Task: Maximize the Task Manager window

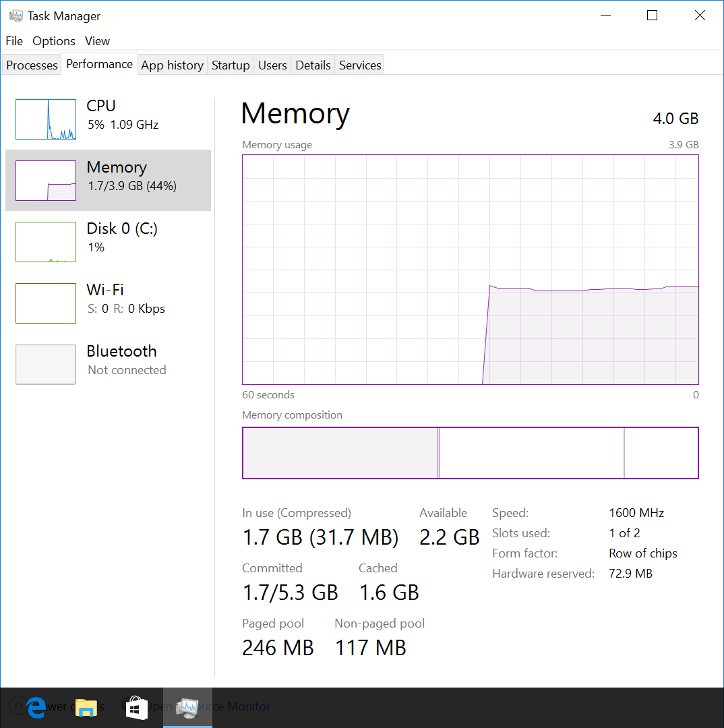Action: point(652,16)
